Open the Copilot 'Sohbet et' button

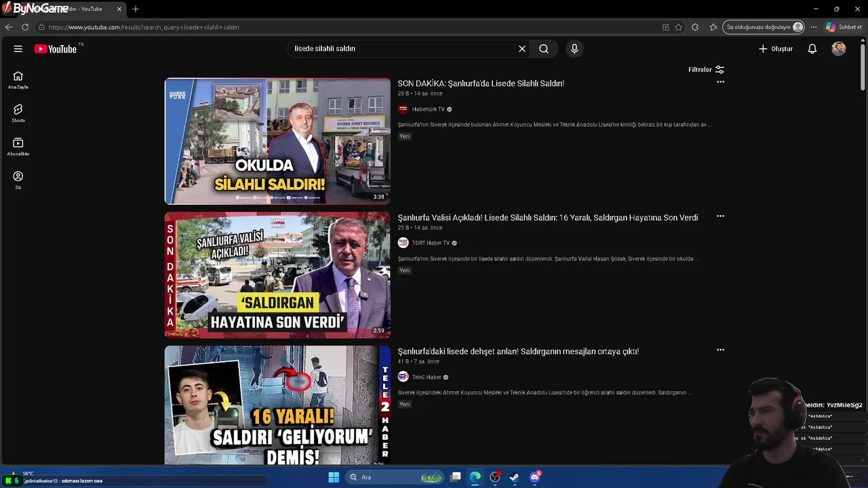click(844, 27)
